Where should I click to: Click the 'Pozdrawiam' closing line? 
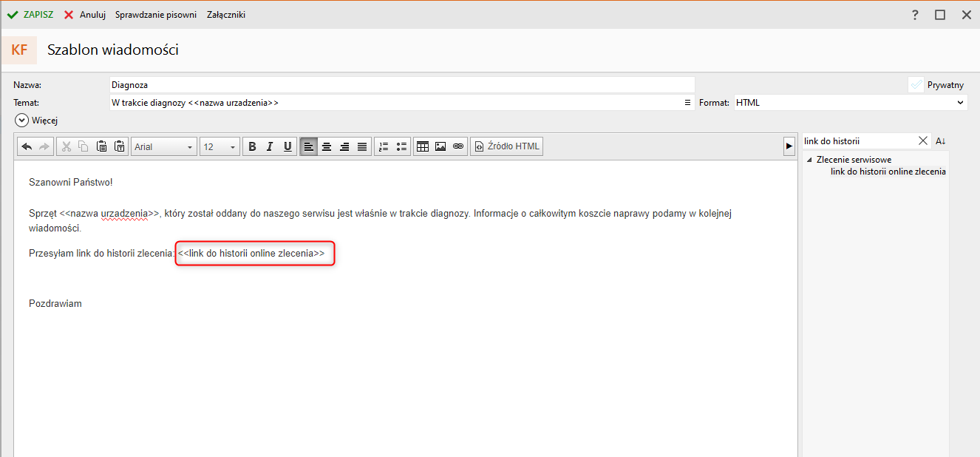[x=55, y=303]
